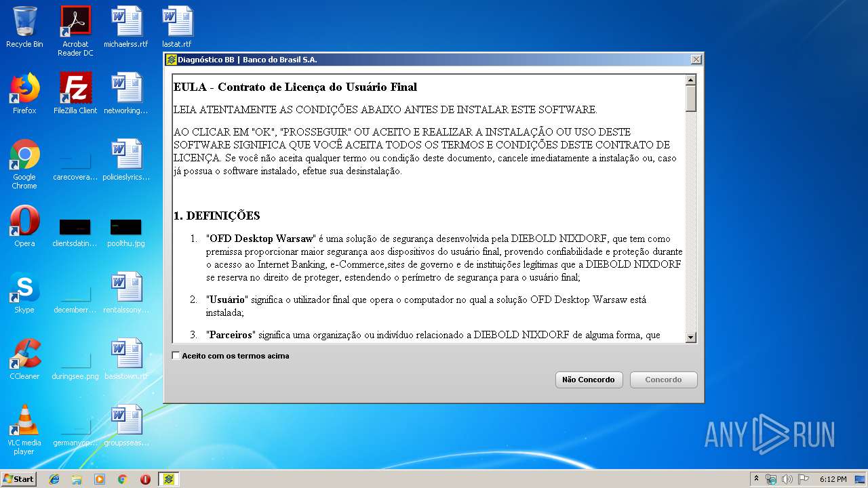Image resolution: width=868 pixels, height=488 pixels.
Task: Open the VLC media player desktop icon
Action: [24, 430]
